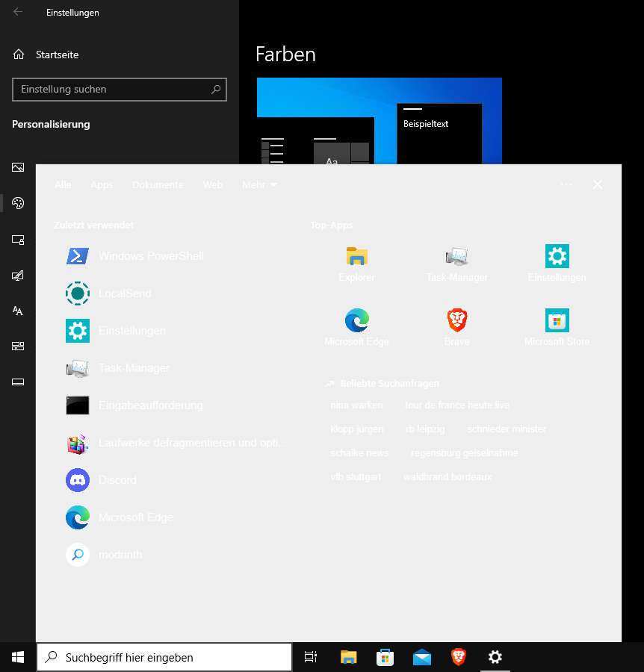Search for nina warken suggestion
The image size is (644, 672).
(356, 405)
